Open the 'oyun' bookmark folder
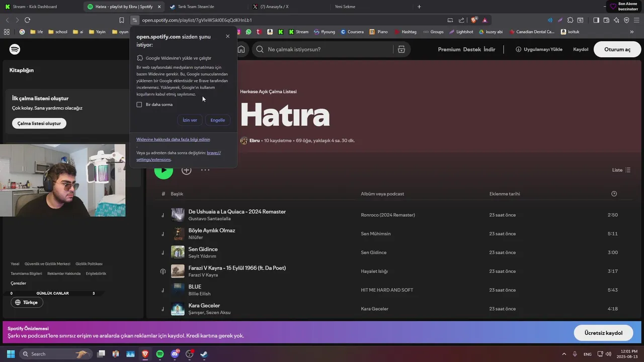 120,32
